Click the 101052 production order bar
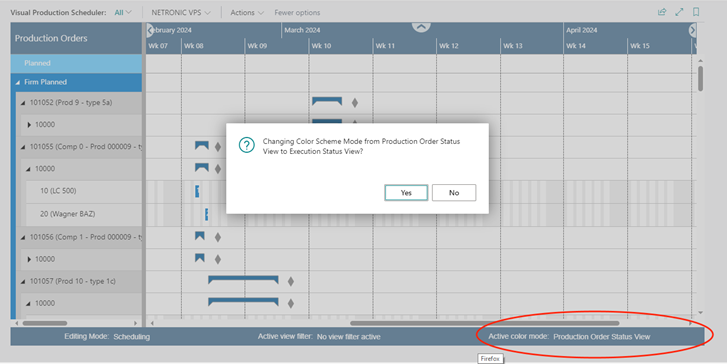727x364 pixels. [x=327, y=101]
